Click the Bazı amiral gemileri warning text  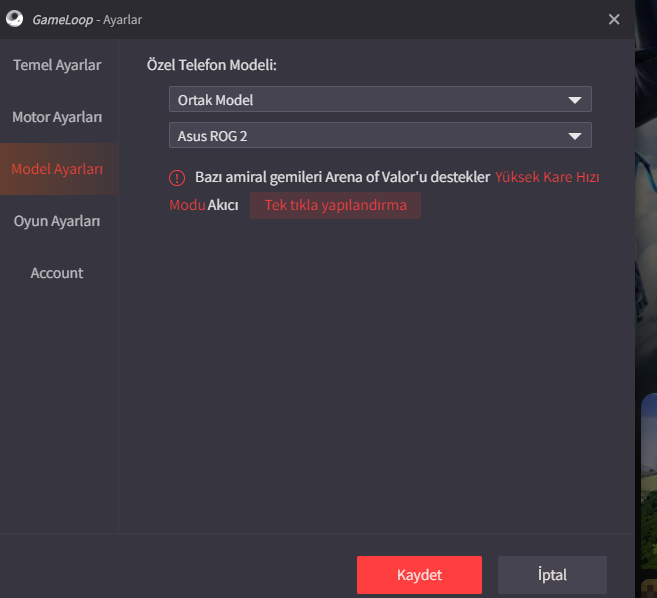pos(342,177)
